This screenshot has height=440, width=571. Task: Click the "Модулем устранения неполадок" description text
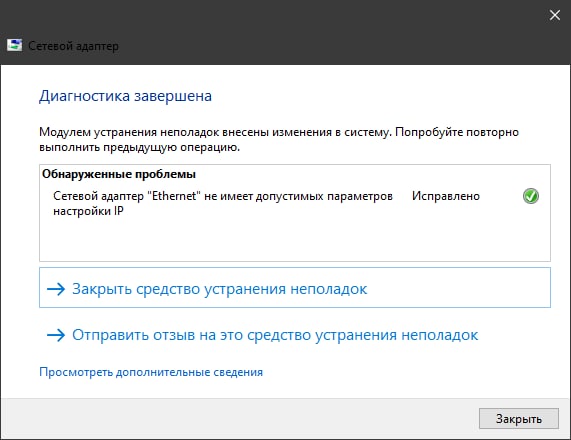(x=279, y=140)
